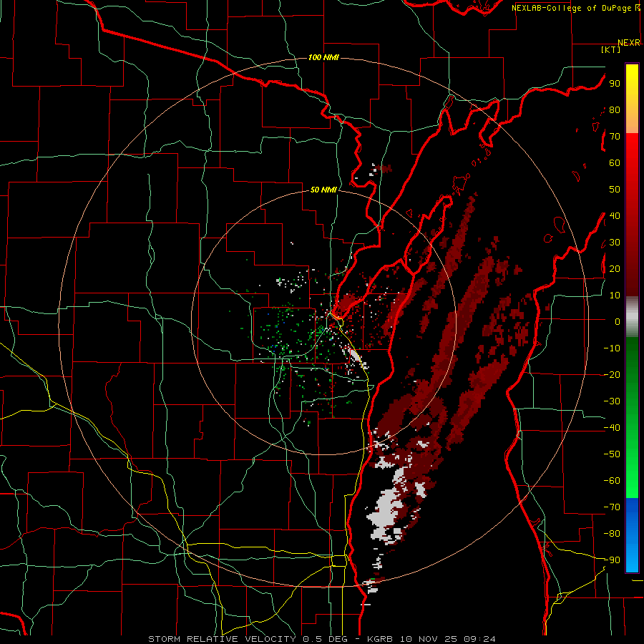644x644 pixels.
Task: Select the gray zero-velocity segment of color bar
Action: coord(632,317)
